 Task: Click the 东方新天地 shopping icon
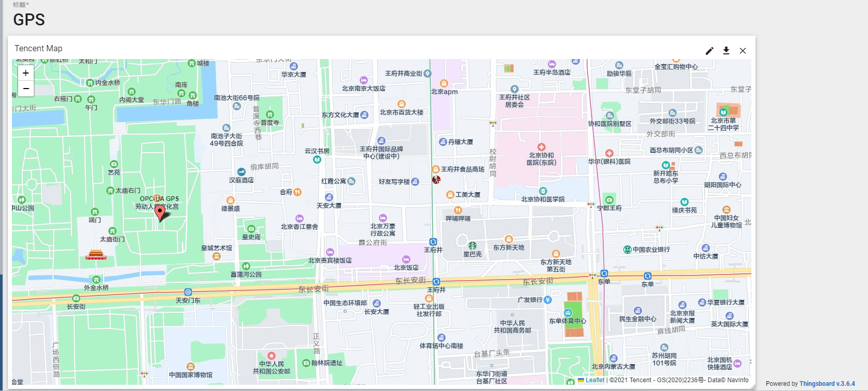[509, 239]
